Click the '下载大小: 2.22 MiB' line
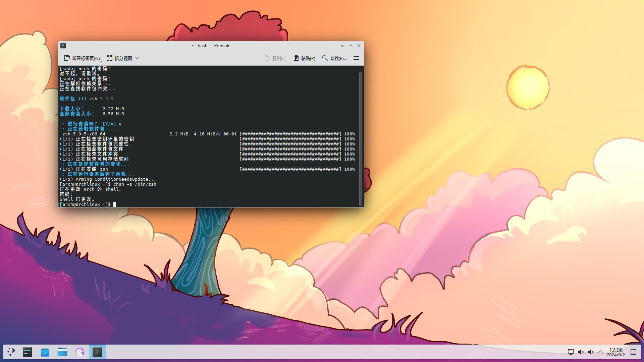 coord(92,109)
